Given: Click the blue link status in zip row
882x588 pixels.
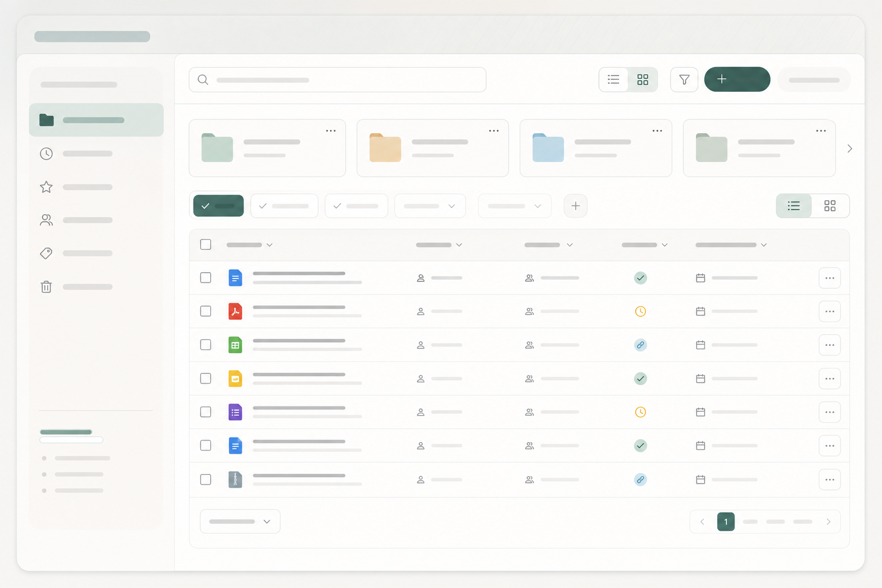Looking at the screenshot, I should pyautogui.click(x=640, y=479).
